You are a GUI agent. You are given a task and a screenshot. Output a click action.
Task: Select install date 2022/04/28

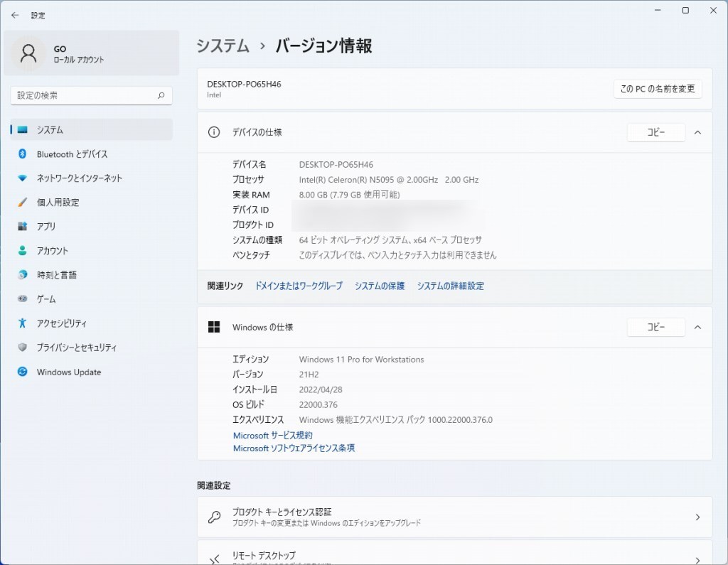point(321,389)
